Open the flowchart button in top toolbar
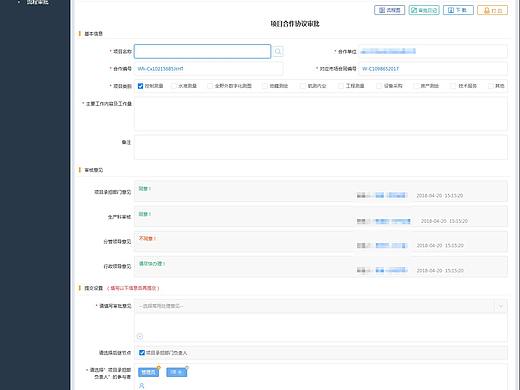 click(389, 10)
